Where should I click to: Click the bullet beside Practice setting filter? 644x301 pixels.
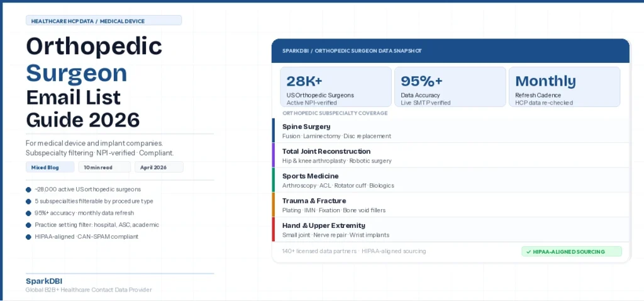[x=28, y=225]
